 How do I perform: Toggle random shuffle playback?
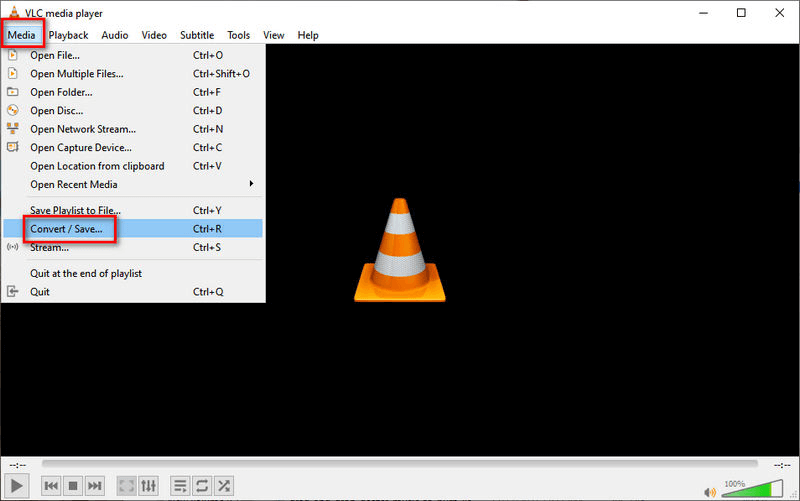tap(225, 486)
